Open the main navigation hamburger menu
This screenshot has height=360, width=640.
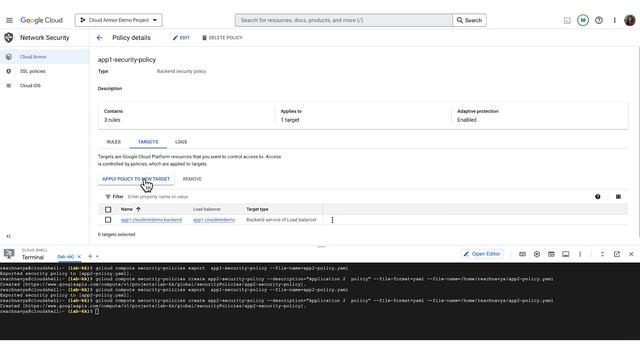[x=9, y=20]
